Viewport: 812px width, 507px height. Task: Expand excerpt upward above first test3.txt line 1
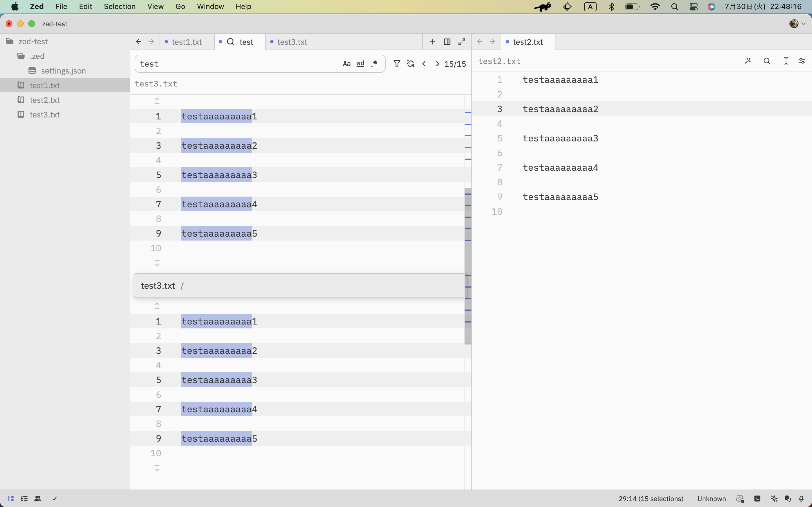[157, 101]
